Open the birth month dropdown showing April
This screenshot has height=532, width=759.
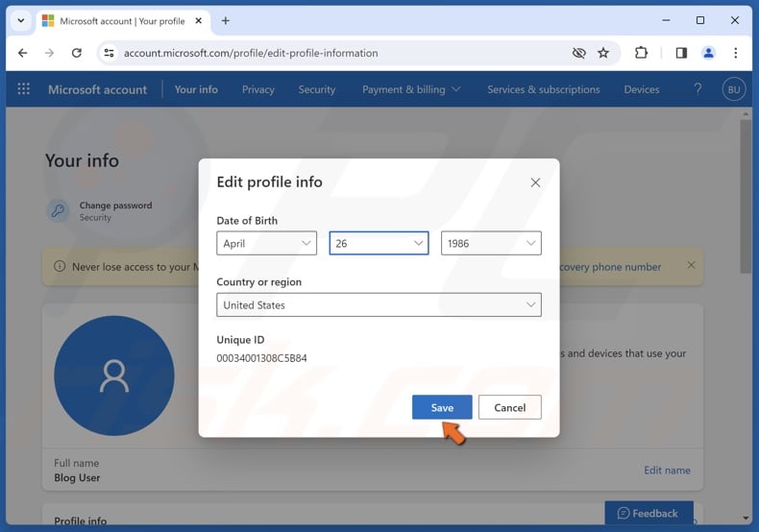tap(267, 243)
